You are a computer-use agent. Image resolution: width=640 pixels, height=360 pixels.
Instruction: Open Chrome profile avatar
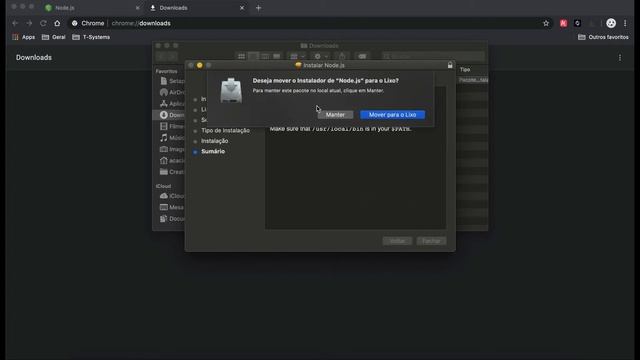(611, 23)
